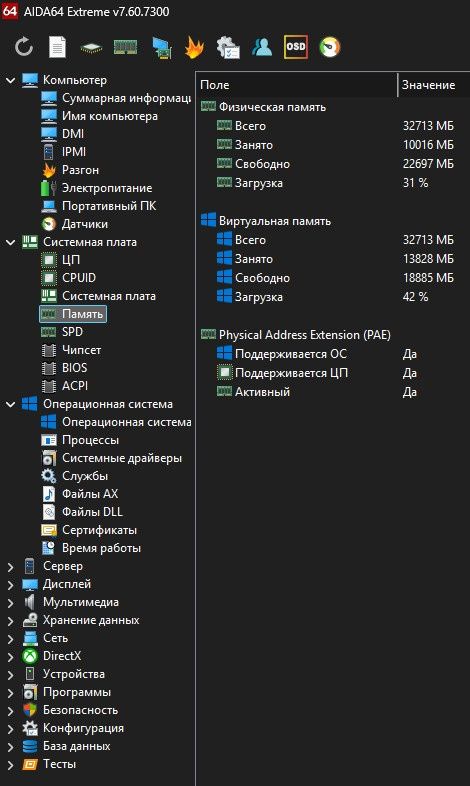Click the CPU chip toolbar icon

(x=91, y=48)
